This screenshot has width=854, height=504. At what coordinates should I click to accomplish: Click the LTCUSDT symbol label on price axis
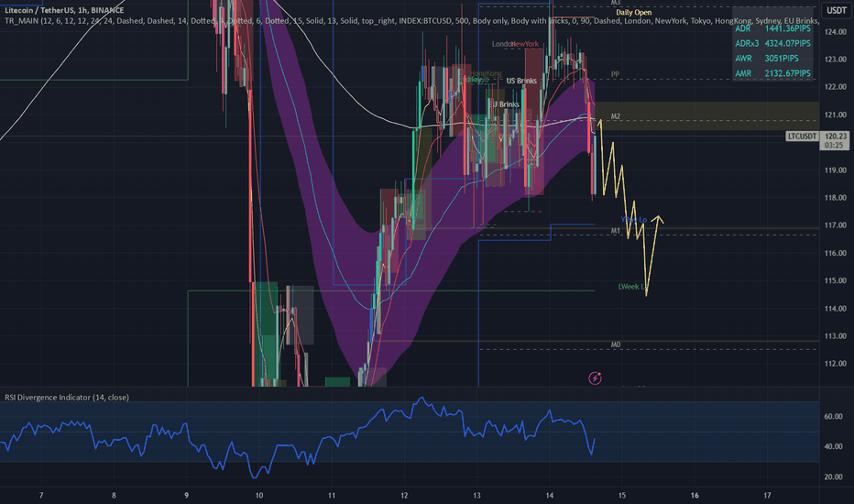pos(802,137)
